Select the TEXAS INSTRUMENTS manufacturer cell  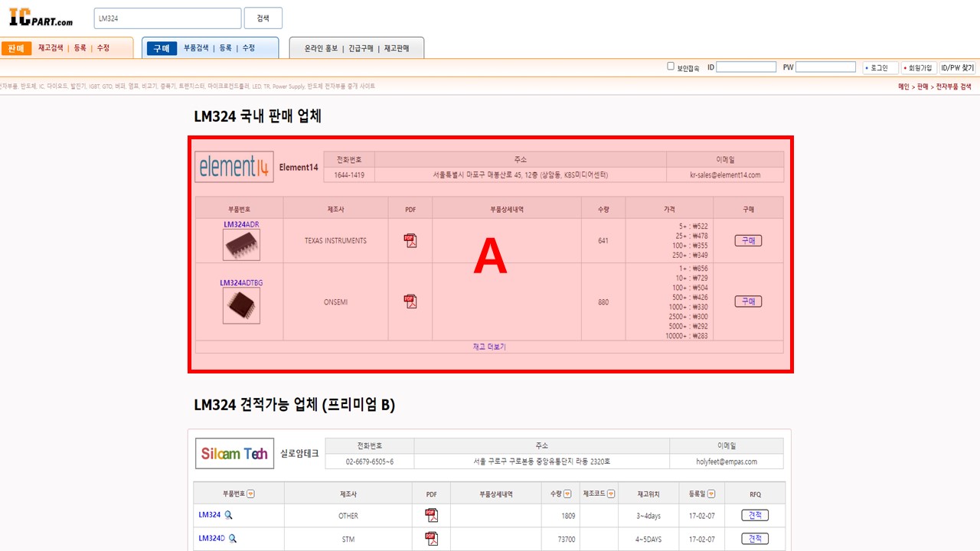(335, 240)
